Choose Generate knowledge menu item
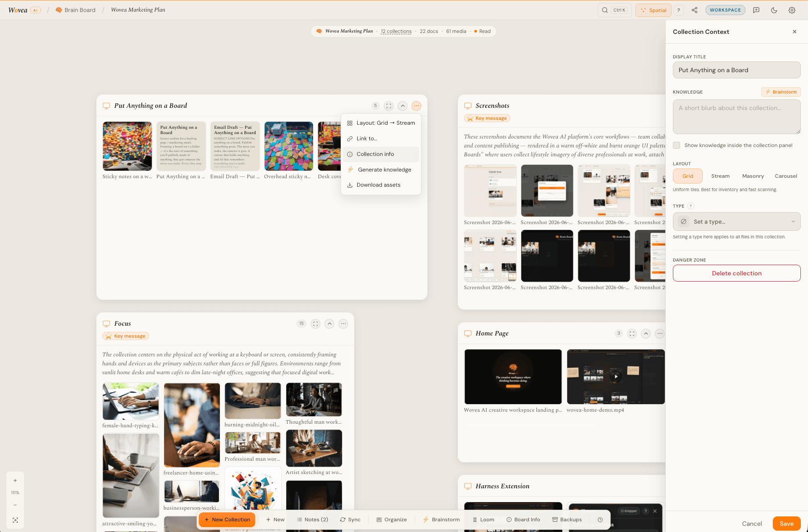The height and width of the screenshot is (532, 808). (381, 170)
